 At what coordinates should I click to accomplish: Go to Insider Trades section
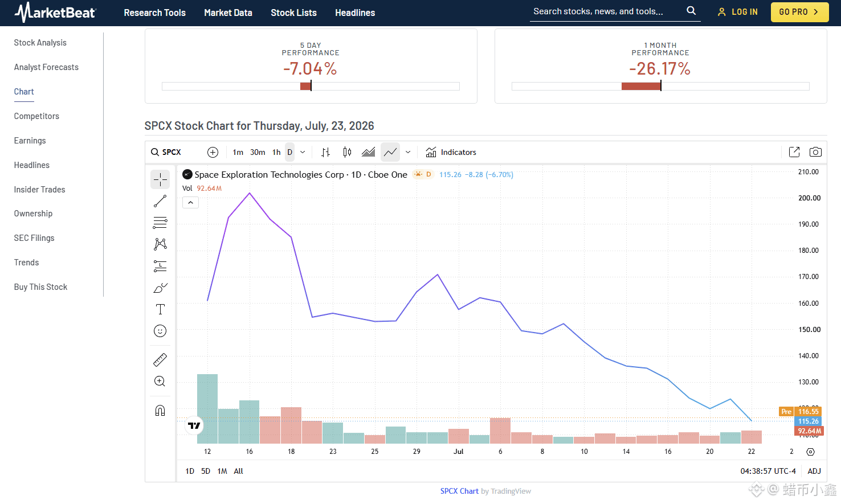40,190
